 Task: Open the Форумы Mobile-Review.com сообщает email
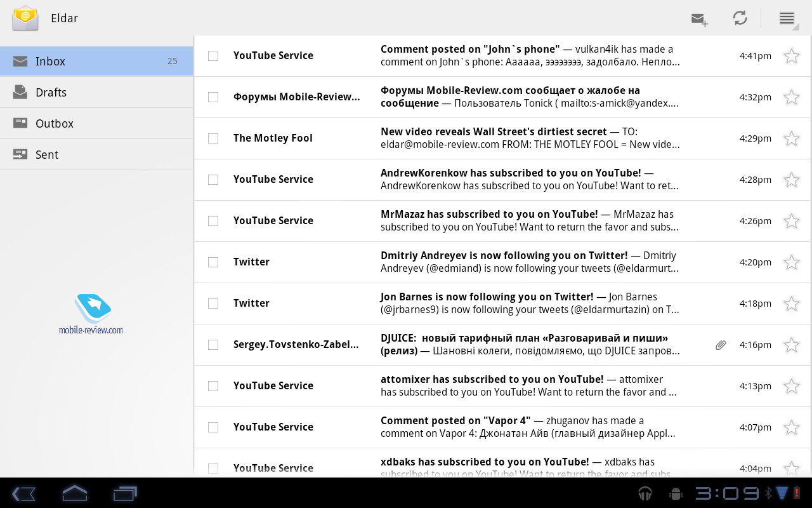click(x=502, y=97)
